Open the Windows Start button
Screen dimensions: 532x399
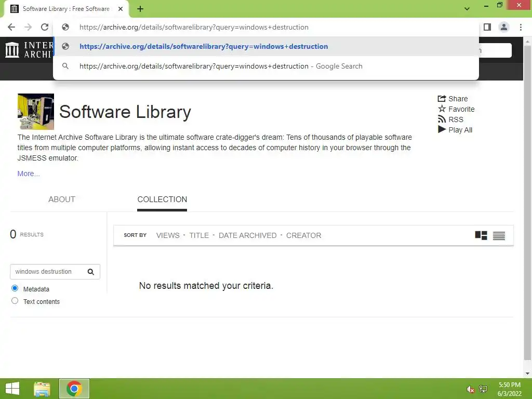[12, 389]
